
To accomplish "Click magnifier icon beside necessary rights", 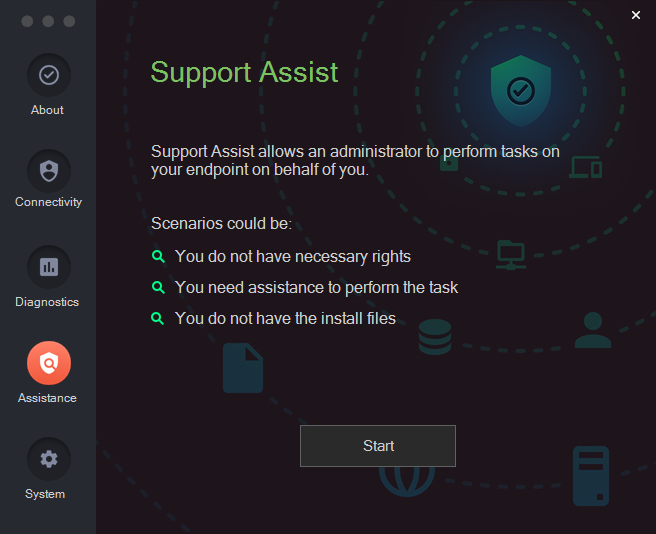I will [158, 256].
